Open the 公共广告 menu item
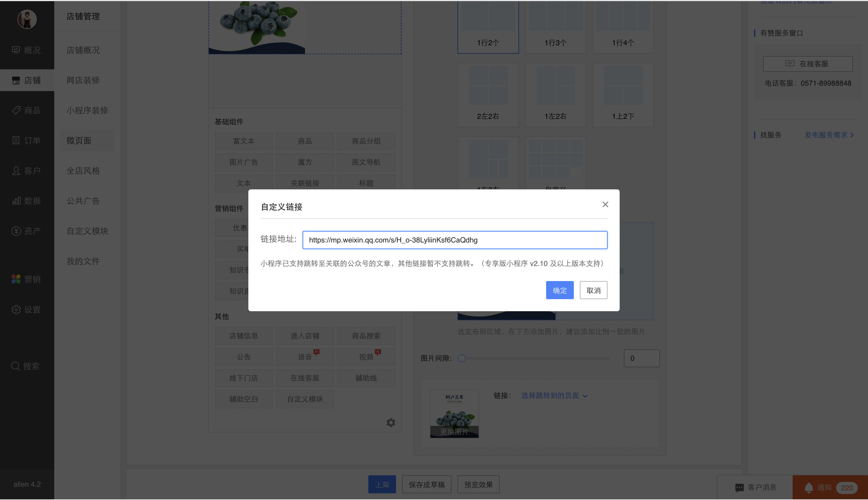868x500 pixels. point(83,201)
